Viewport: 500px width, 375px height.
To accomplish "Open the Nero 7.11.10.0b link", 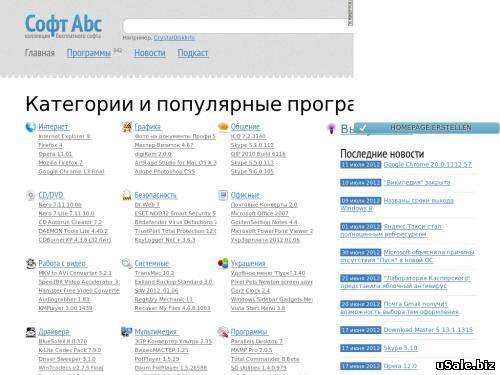I will pyautogui.click(x=60, y=205).
